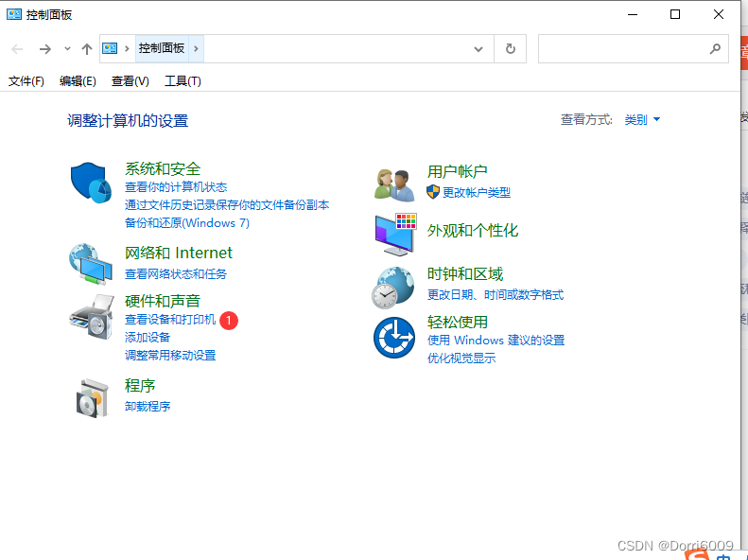
Task: Click the 优化视觉显示 link
Action: click(461, 359)
